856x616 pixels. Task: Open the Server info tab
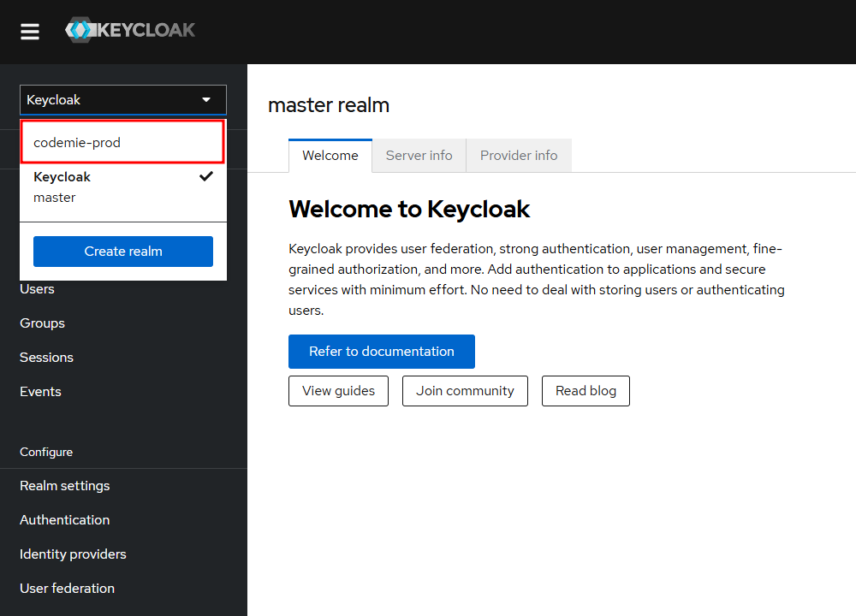[419, 156]
